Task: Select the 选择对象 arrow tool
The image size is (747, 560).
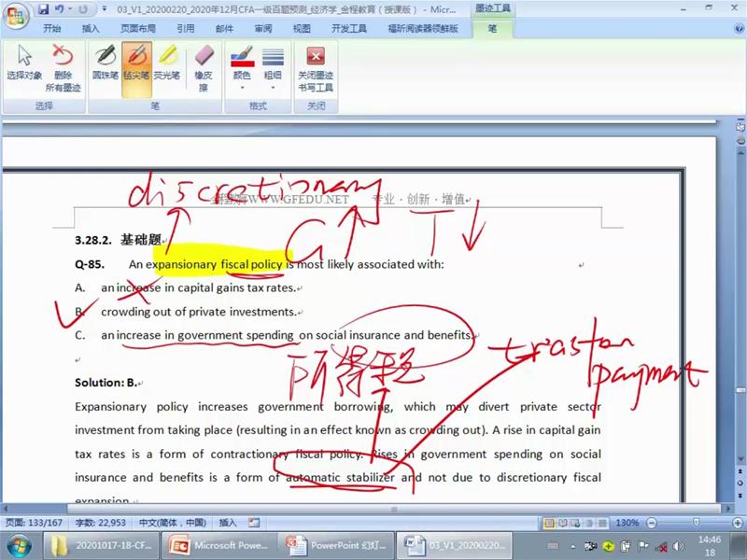Action: (24, 63)
